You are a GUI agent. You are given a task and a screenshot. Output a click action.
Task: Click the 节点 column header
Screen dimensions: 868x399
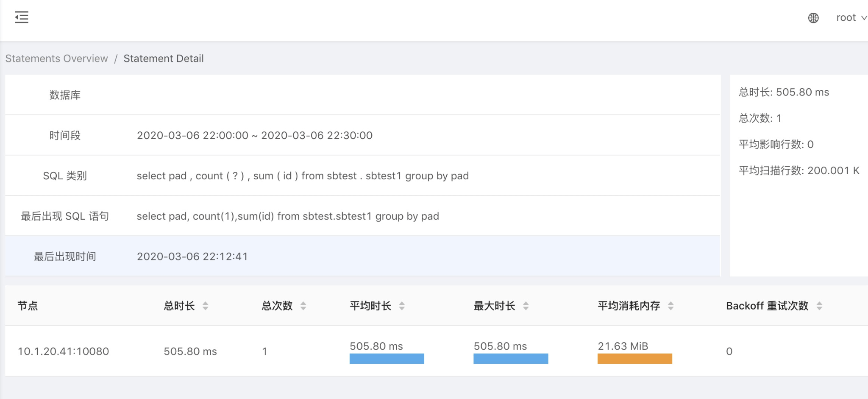click(28, 306)
